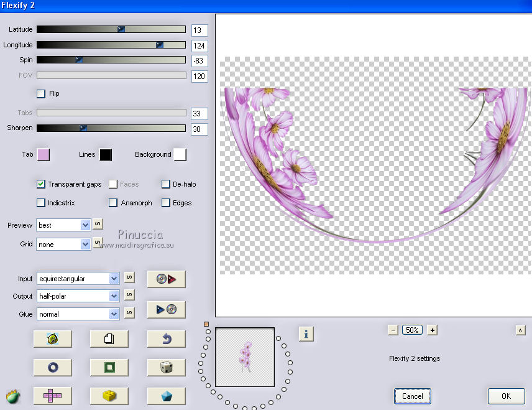
Task: Click the swap button next to Grid
Action: tap(98, 243)
